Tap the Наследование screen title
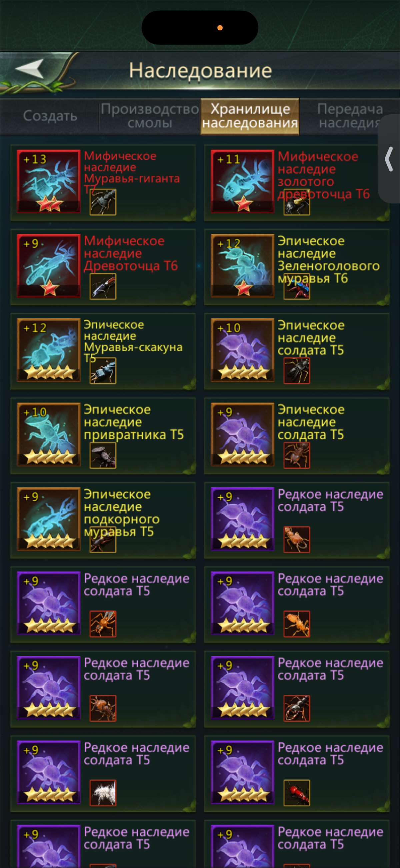 pos(200,71)
